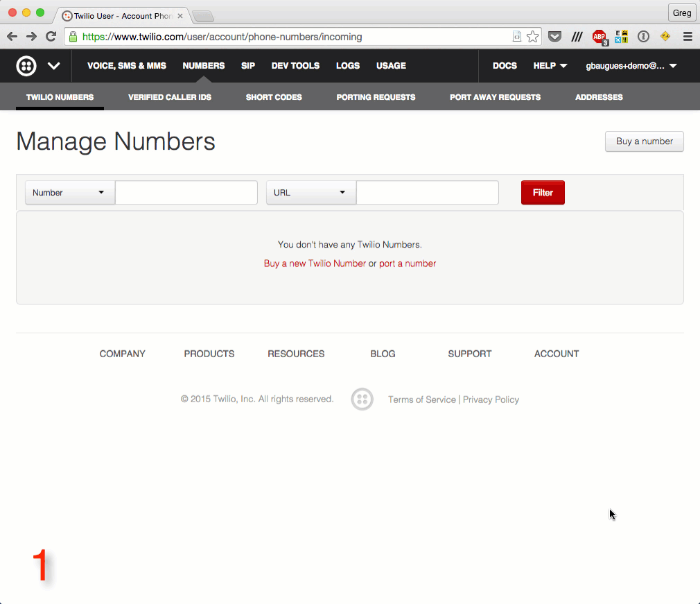Follow the port a number link
The width and height of the screenshot is (700, 604).
point(407,264)
